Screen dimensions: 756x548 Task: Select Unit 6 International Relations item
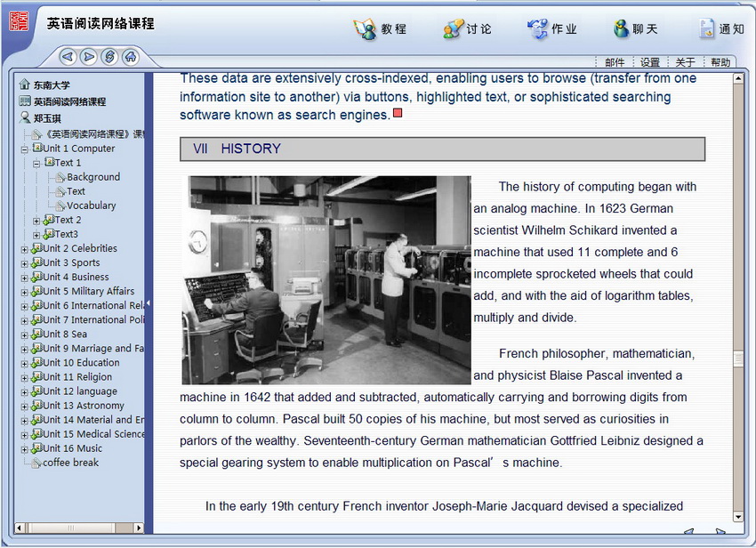tap(93, 305)
